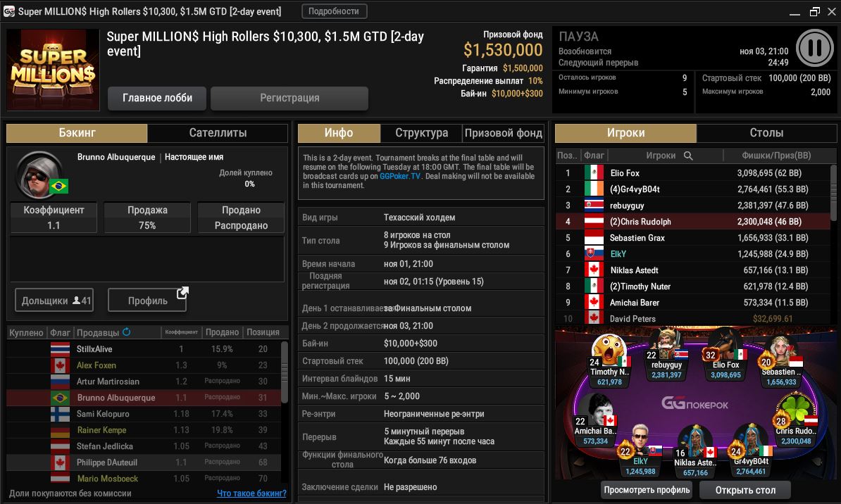
Task: Click the Super Millions tournament logo
Action: pos(53,70)
